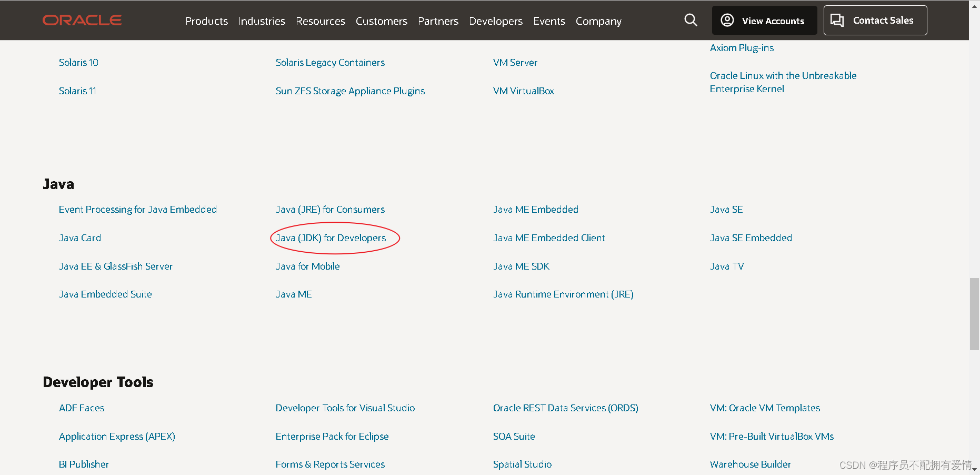This screenshot has width=980, height=475.
Task: Open Enterprise Pack for Eclipse link
Action: point(332,437)
